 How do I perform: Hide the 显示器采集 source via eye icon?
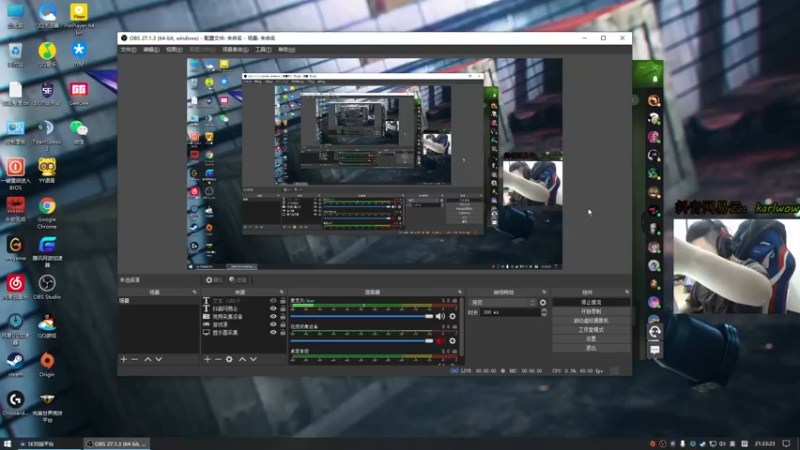point(273,333)
